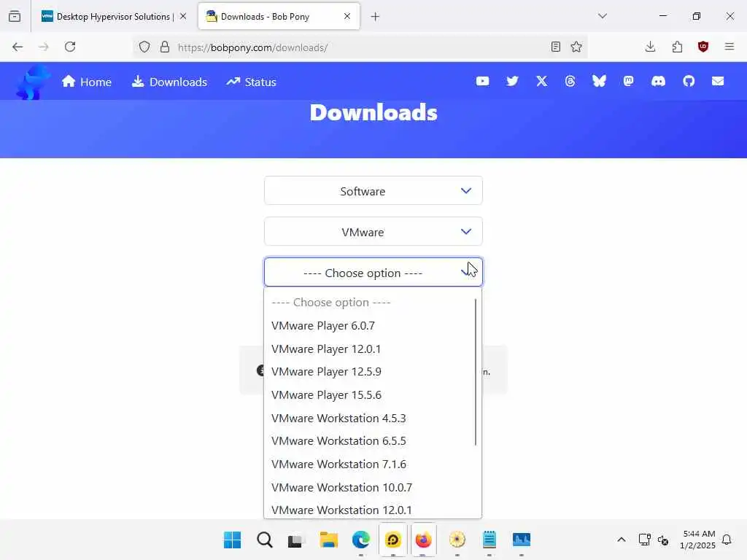Viewport: 747px width, 560px height.
Task: Click the site padlock icon
Action: [x=164, y=47]
